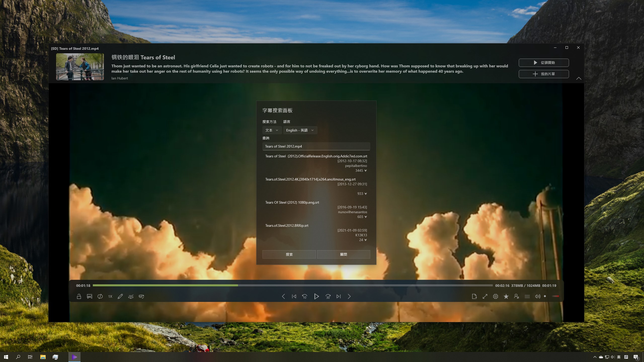Screen dimensions: 644x362
Task: Click the subtitle edit pencil icon
Action: point(120,296)
